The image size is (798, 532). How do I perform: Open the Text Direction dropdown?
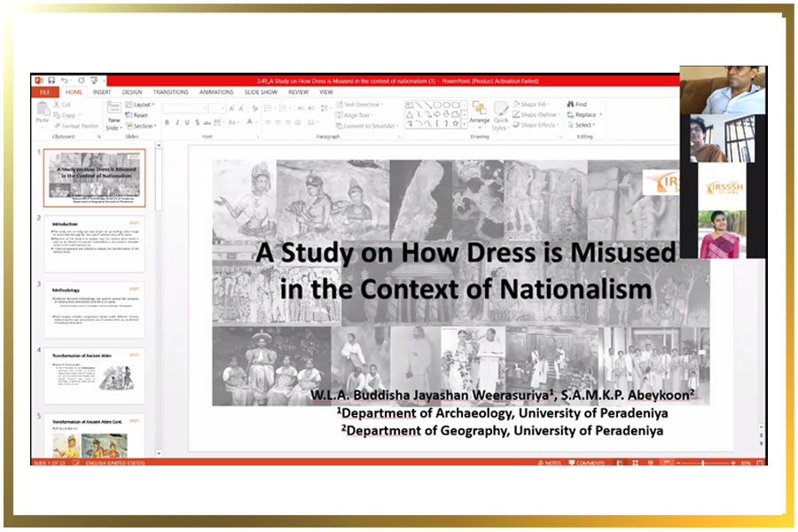pos(359,105)
